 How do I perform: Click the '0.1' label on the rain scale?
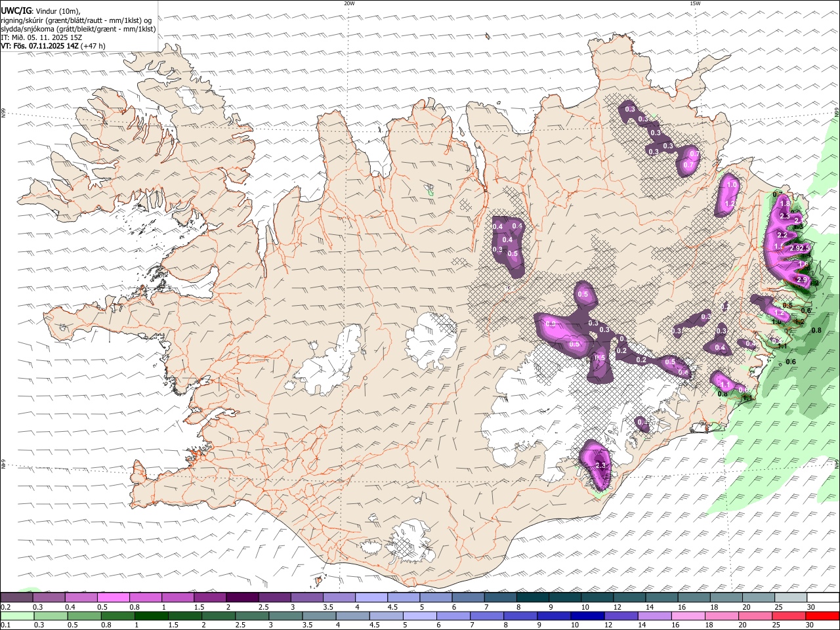click(x=5, y=625)
